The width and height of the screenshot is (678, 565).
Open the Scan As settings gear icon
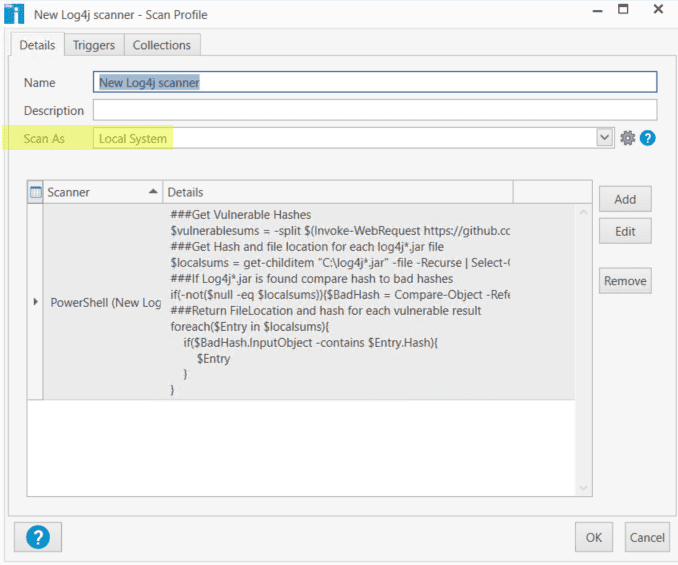tap(627, 138)
